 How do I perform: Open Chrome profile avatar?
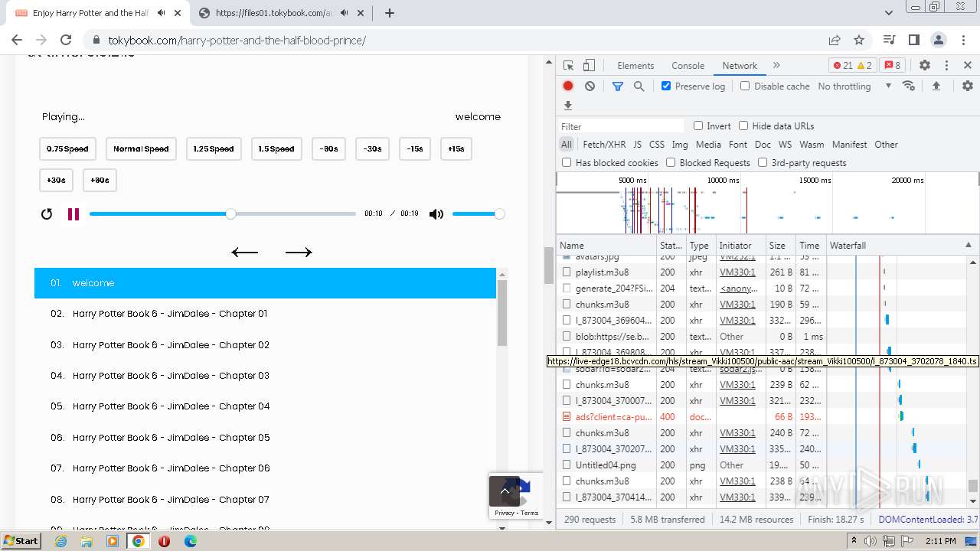(x=939, y=40)
